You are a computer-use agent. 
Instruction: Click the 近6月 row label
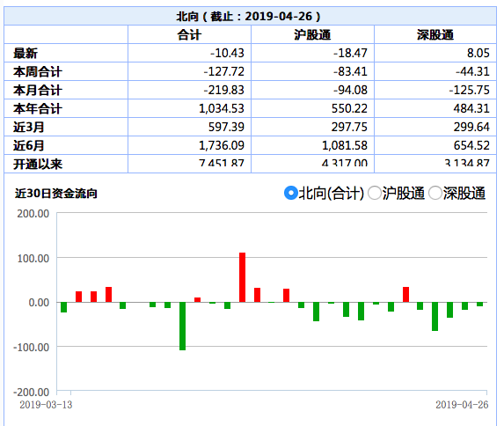point(29,145)
